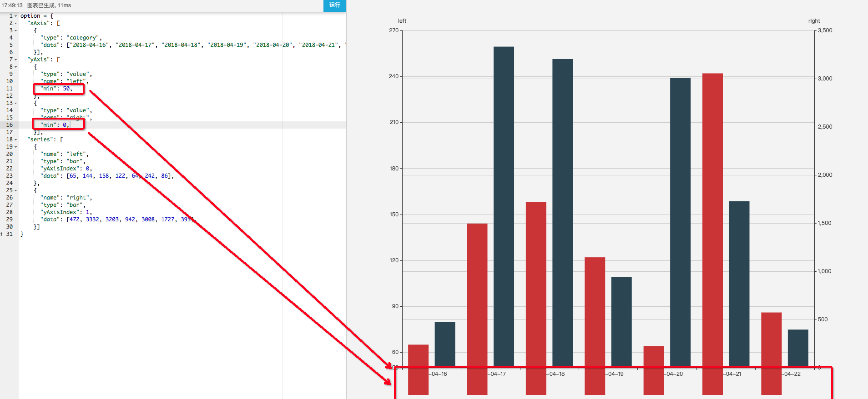
Task: Click the 500 tick on right axis
Action: [x=823, y=319]
